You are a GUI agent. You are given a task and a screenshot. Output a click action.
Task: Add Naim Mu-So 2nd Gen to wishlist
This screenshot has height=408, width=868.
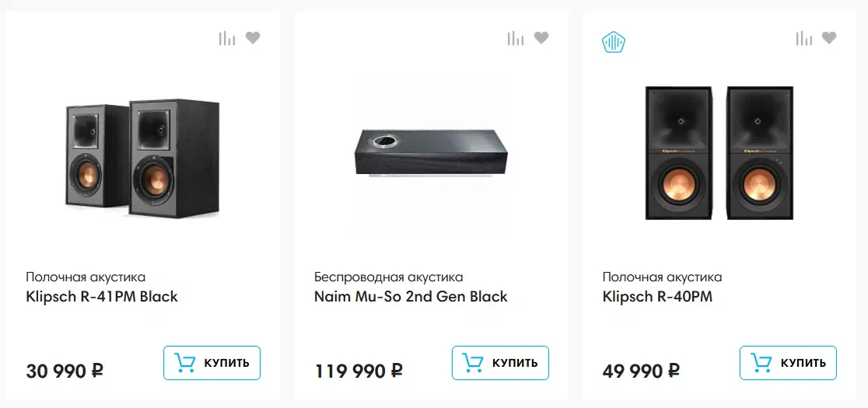(541, 38)
